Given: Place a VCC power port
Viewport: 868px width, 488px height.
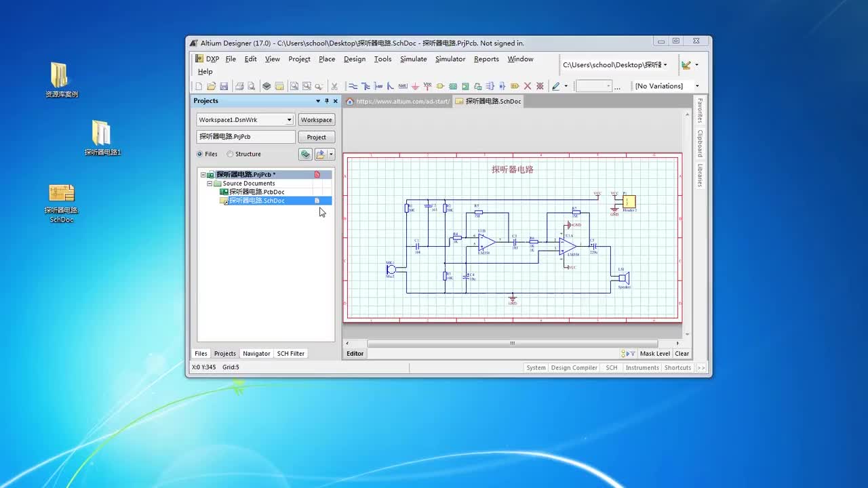Looking at the screenshot, I should point(427,86).
